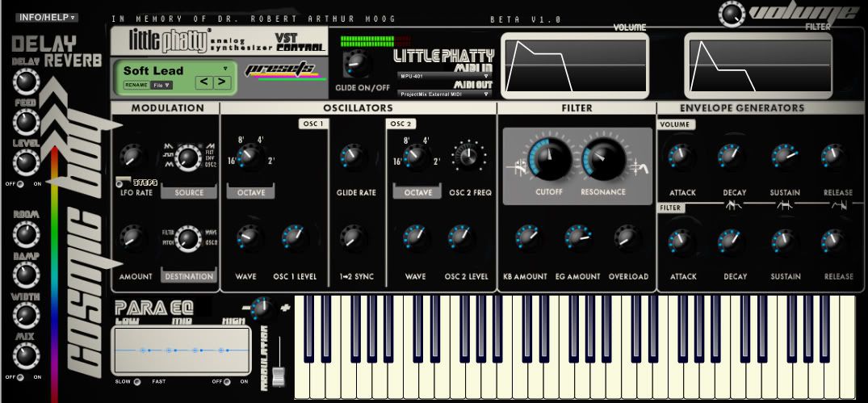Click the master Volume knob at top right
Screen dimensions: 868x403
click(732, 13)
